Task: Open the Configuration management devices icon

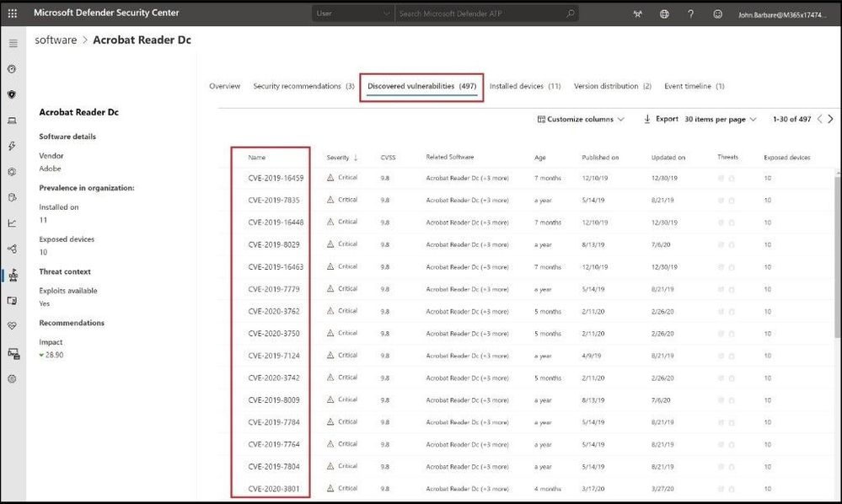Action: pyautogui.click(x=13, y=354)
